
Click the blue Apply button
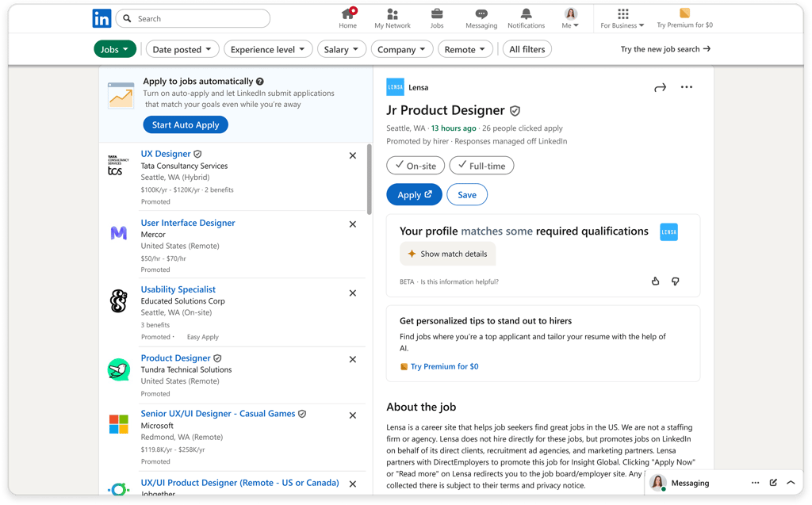(x=414, y=195)
